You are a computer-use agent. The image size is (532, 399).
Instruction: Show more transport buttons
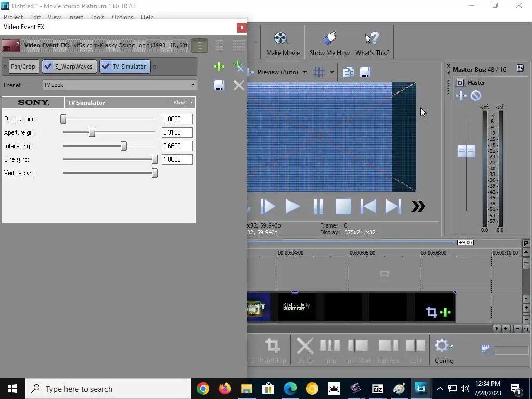click(418, 206)
